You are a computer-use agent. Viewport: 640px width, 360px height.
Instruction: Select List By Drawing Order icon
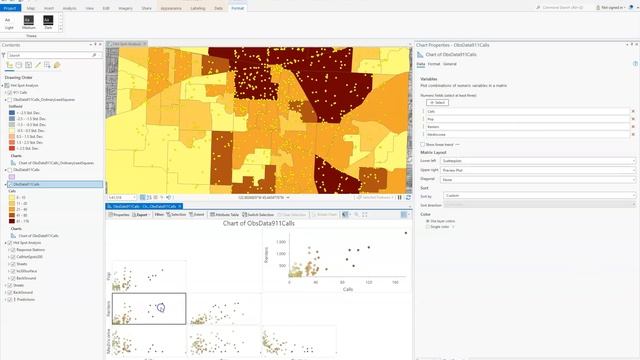click(9, 65)
